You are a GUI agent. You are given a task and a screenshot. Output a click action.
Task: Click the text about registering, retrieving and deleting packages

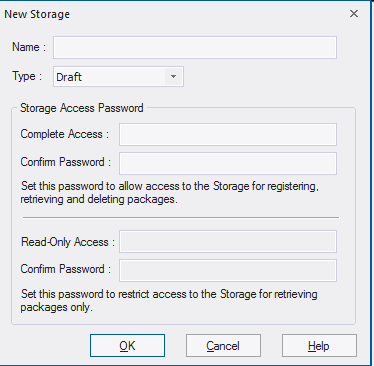click(170, 192)
